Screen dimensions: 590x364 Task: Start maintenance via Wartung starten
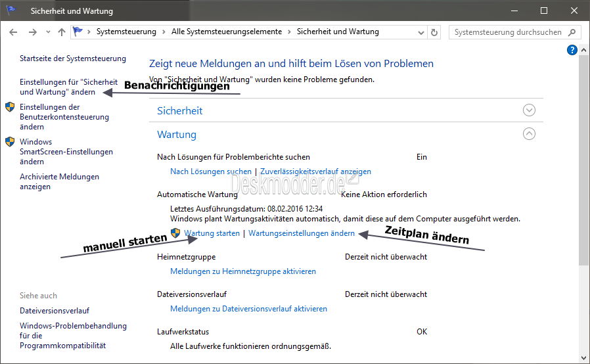pos(212,233)
